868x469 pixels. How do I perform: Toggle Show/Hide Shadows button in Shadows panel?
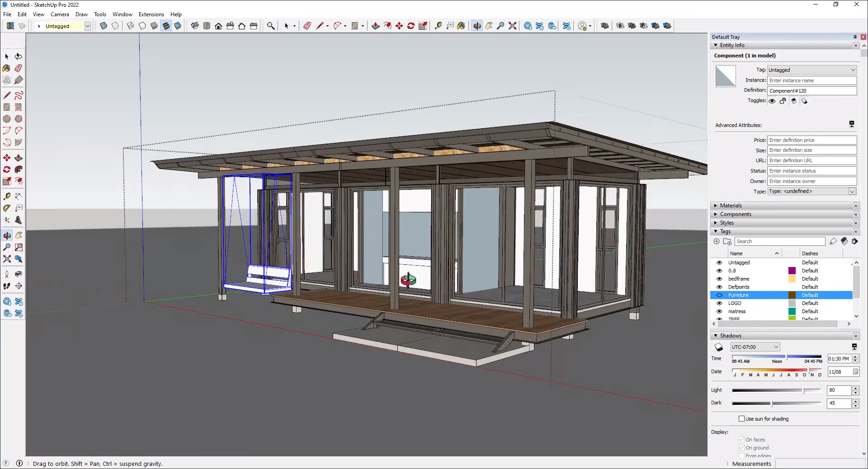[719, 347]
